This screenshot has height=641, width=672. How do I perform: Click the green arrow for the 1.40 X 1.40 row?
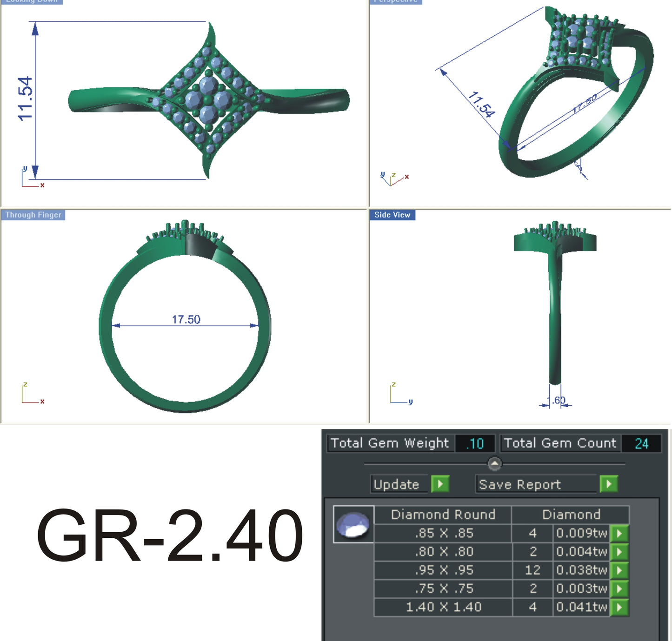pyautogui.click(x=619, y=607)
